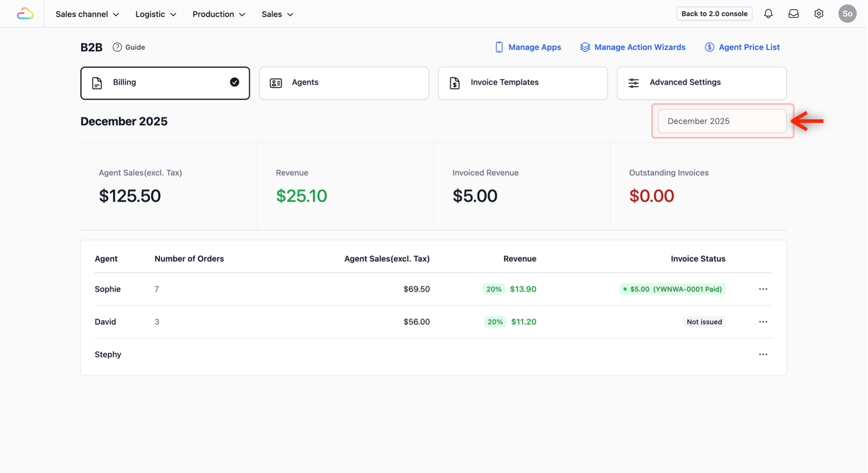Click Back to 2.0 console button
The height and width of the screenshot is (473, 868).
point(714,14)
